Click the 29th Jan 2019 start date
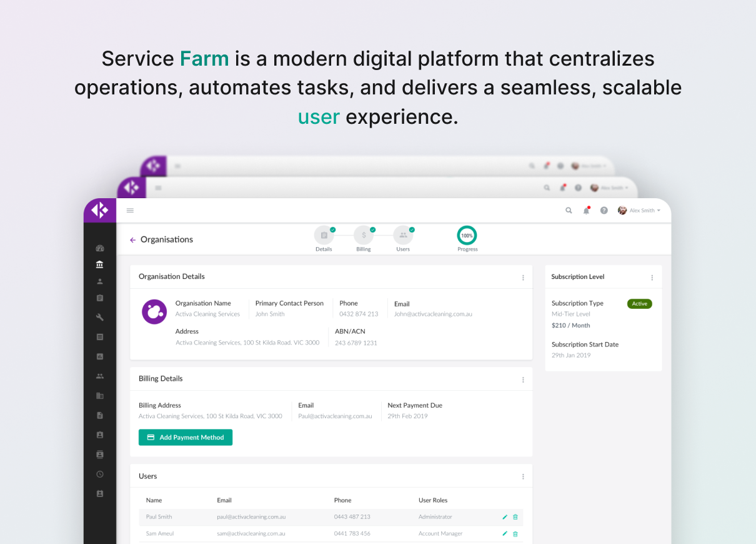 coord(571,355)
